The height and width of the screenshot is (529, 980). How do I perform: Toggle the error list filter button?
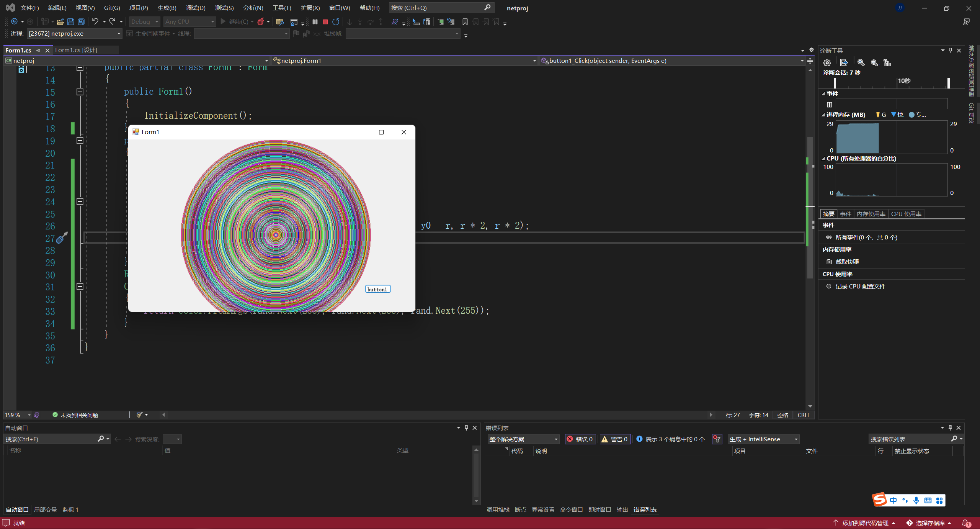pos(717,439)
